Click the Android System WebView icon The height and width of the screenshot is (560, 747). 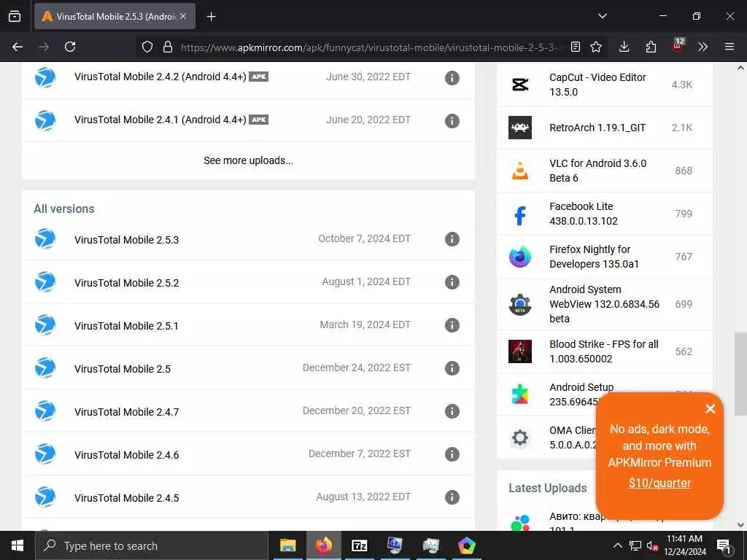(519, 304)
